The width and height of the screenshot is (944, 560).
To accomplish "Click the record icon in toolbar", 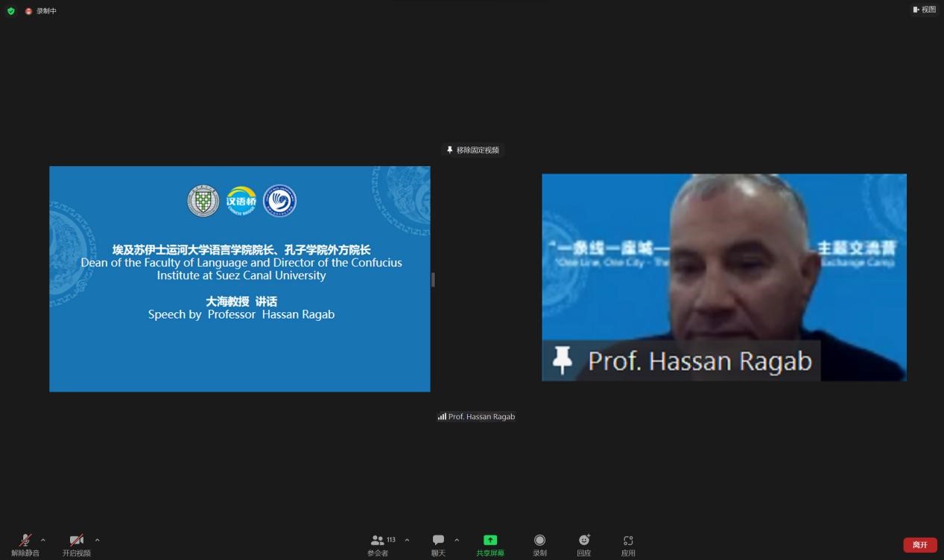I will pyautogui.click(x=539, y=544).
